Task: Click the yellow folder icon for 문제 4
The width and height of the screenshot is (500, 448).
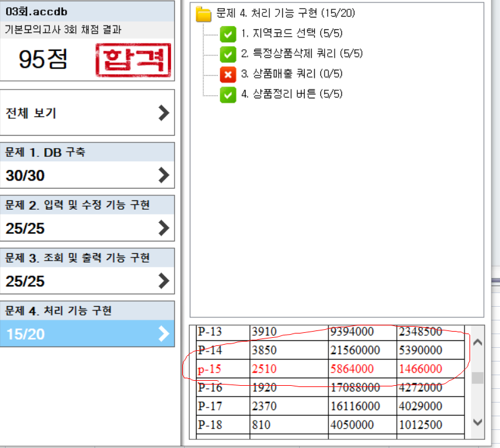Action: click(x=204, y=14)
